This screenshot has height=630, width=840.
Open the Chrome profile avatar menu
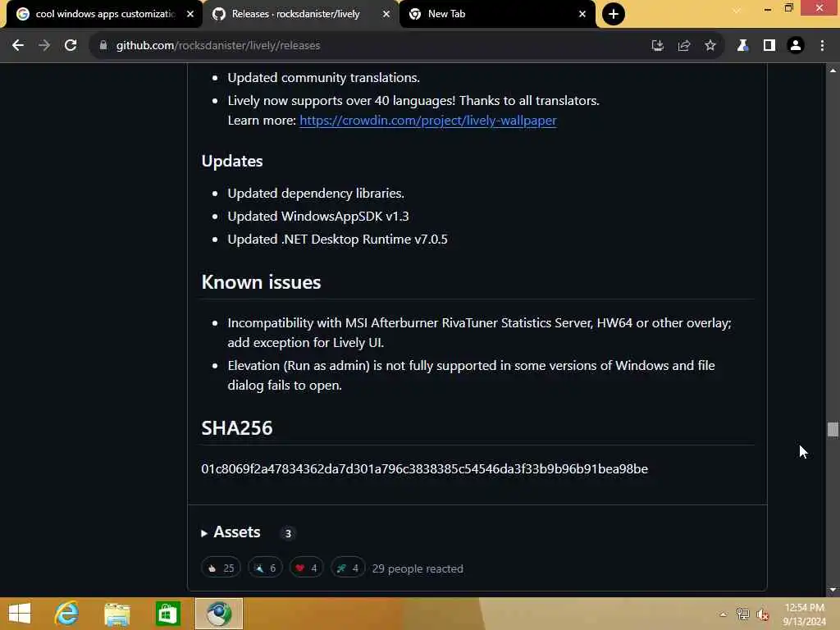[796, 46]
